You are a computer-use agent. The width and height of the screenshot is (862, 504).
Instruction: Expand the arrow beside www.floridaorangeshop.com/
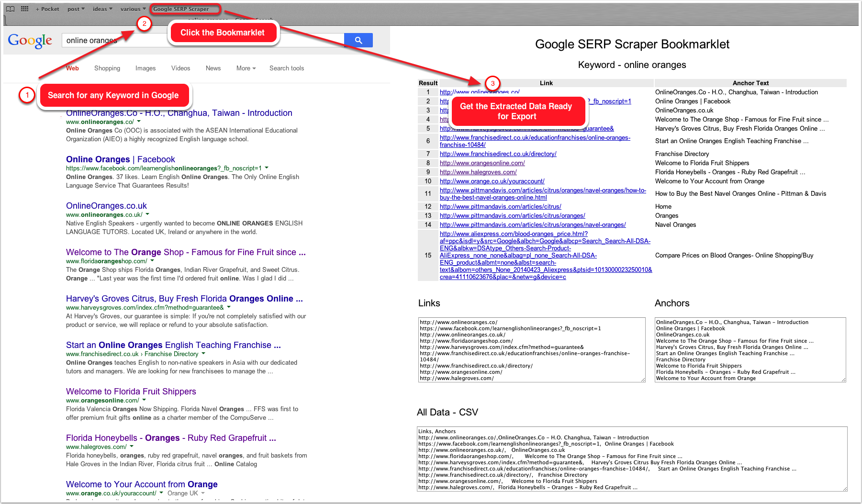pyautogui.click(x=152, y=261)
